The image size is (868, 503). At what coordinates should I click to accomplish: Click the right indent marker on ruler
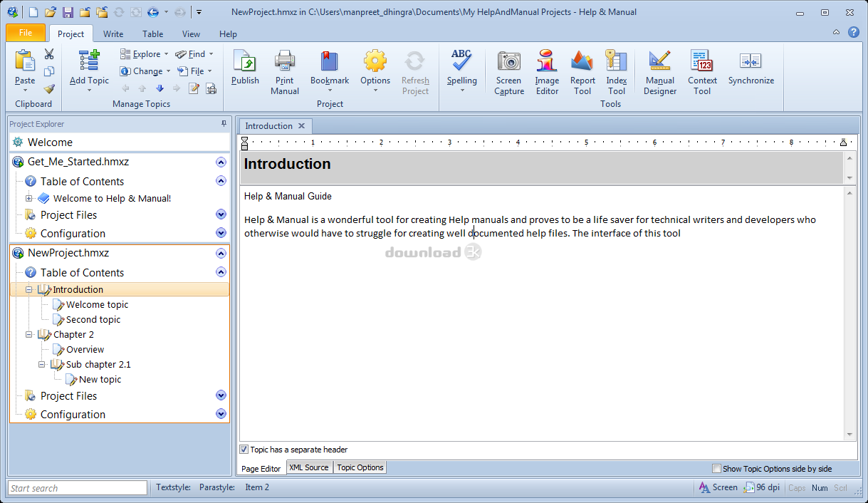(844, 142)
